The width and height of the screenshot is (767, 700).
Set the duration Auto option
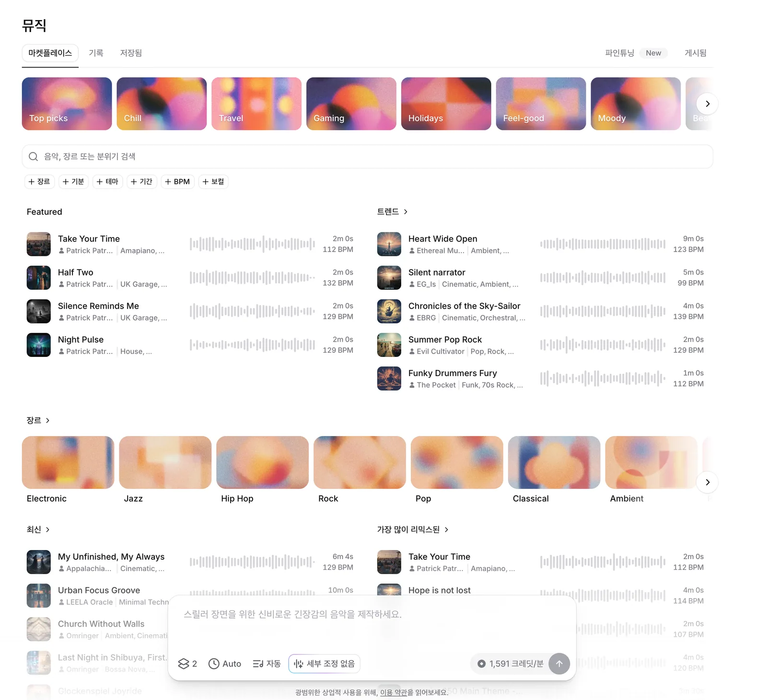point(225,664)
